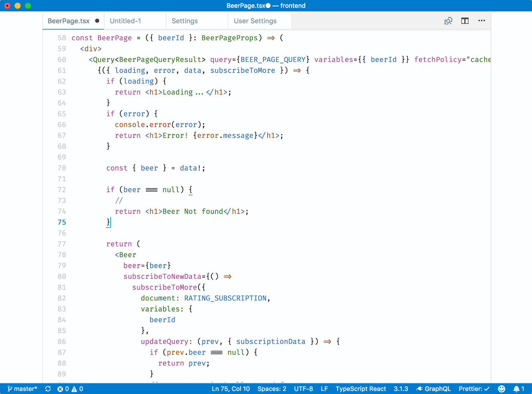The image size is (532, 394).
Task: Click the synchronize changes icon
Action: point(48,389)
